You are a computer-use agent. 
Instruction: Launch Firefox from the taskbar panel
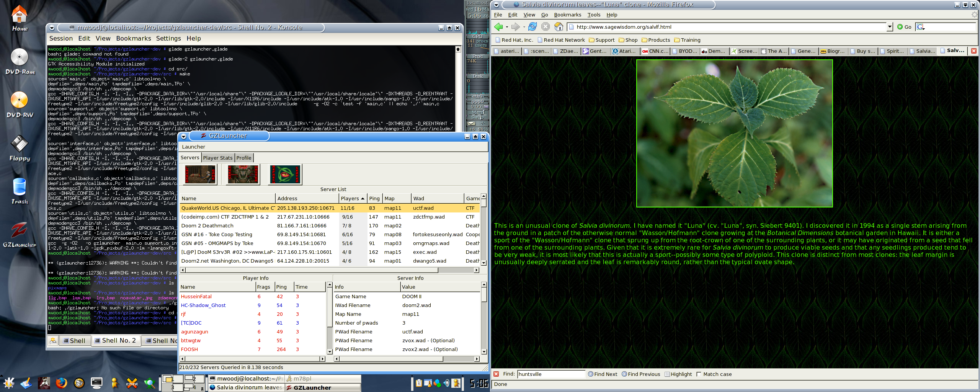point(61,383)
